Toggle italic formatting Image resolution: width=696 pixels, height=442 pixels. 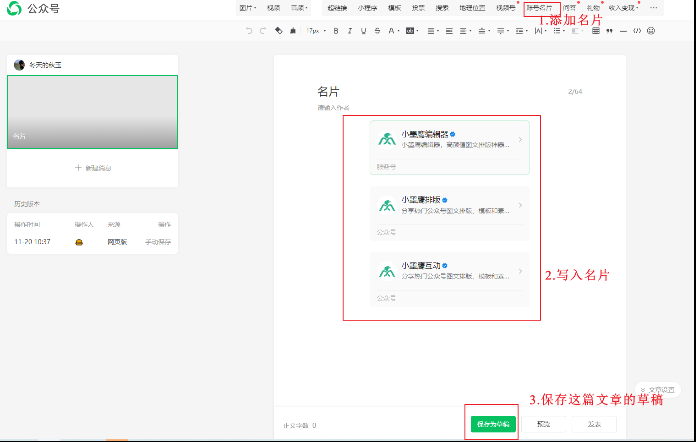pos(350,31)
